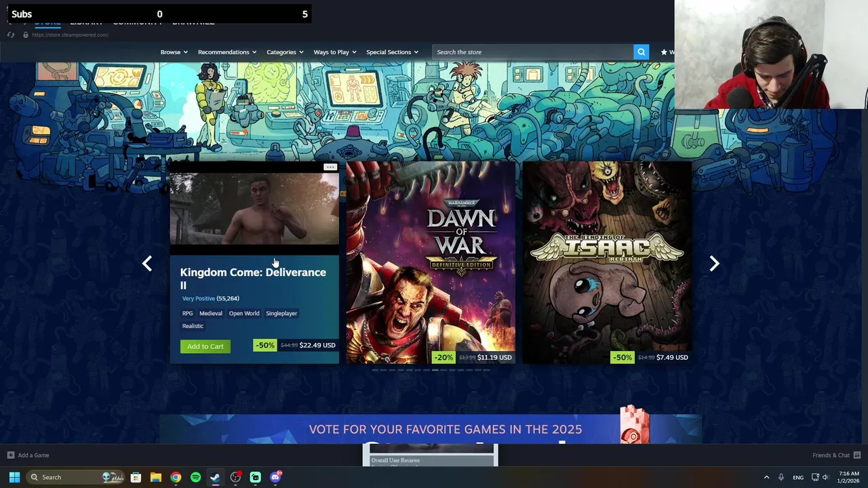Open Kingdom Come video preview thumbnail

(254, 208)
